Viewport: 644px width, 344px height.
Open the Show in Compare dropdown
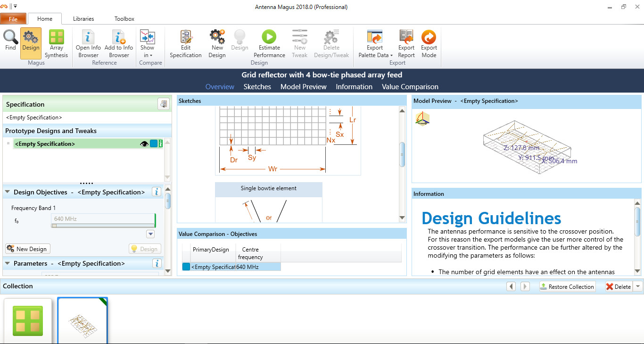147,43
